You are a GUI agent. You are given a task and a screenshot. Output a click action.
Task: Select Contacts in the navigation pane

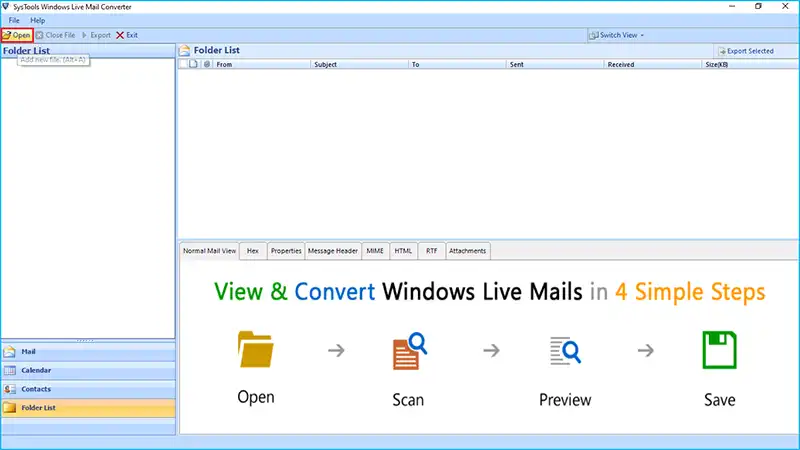[88, 389]
